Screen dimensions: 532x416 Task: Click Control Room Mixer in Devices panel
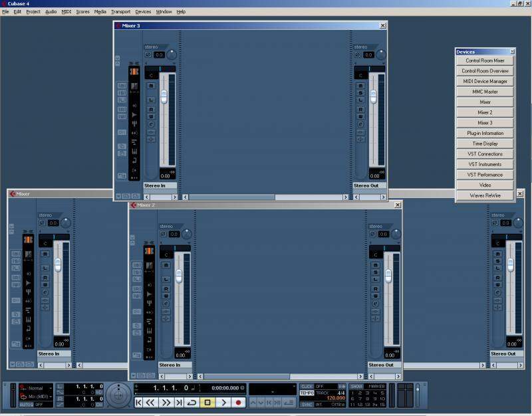(x=485, y=60)
